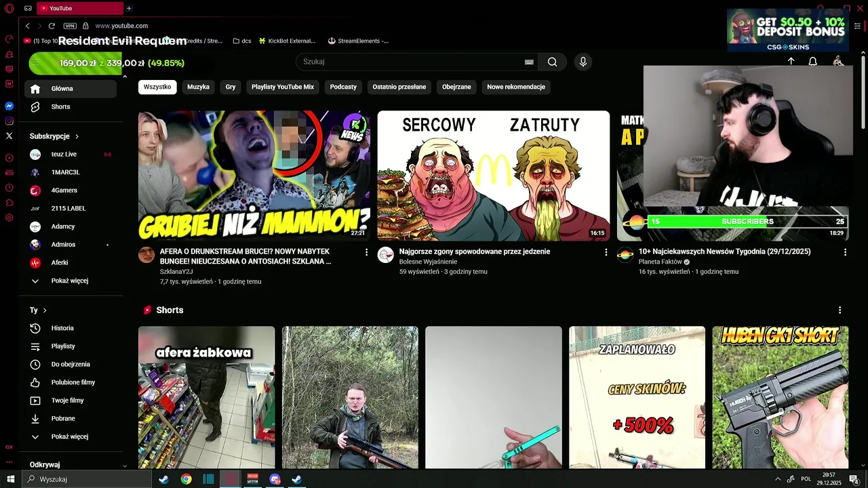Viewport: 868px width, 488px height.
Task: Select the Obejrzane filter chip
Action: click(456, 87)
